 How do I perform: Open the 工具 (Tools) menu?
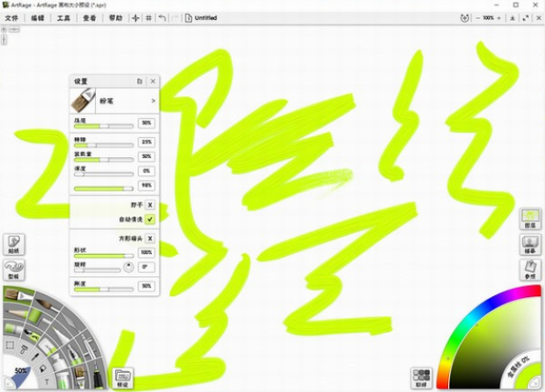click(63, 18)
